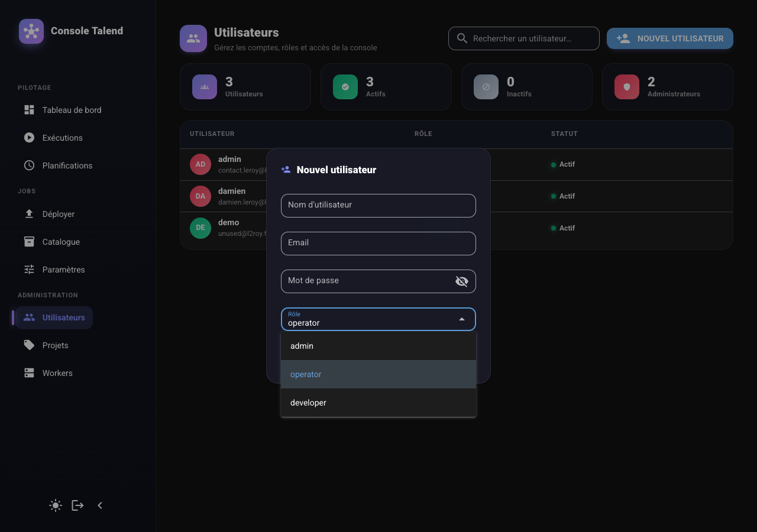757x532 pixels.
Task: Click the Planifications clock icon
Action: click(x=29, y=166)
